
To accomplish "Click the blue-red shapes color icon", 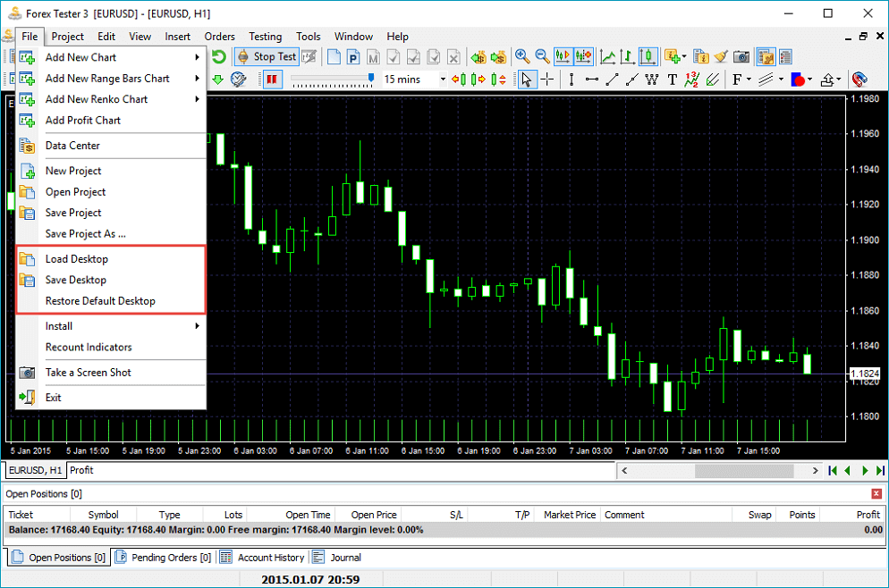I will pyautogui.click(x=798, y=80).
